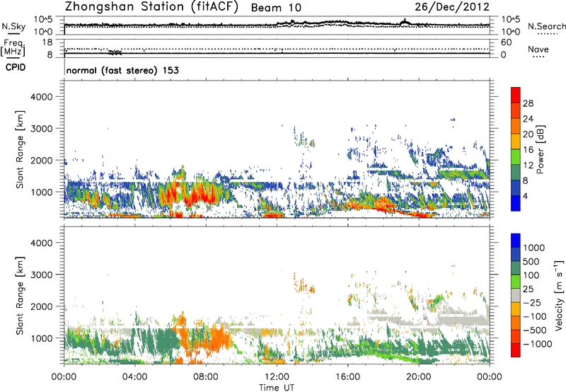566x392 pixels.
Task: Click the 4 label on Power colorbar
Action: tap(526, 196)
